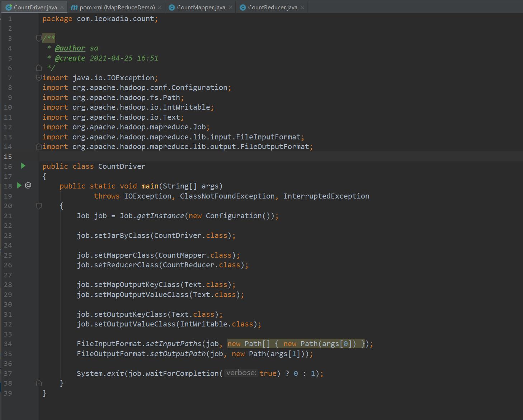Viewport: 523px width, 420px height.
Task: Open the CountReducer.java tab
Action: [x=272, y=7]
